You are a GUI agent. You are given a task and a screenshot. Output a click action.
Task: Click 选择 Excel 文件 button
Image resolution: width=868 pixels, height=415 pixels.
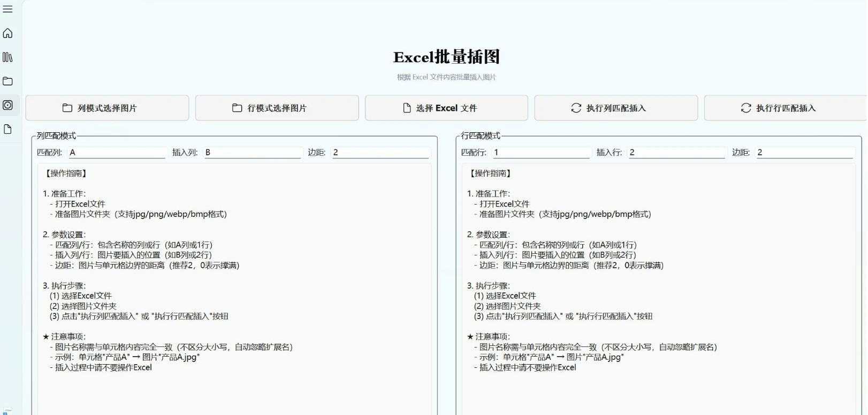446,108
